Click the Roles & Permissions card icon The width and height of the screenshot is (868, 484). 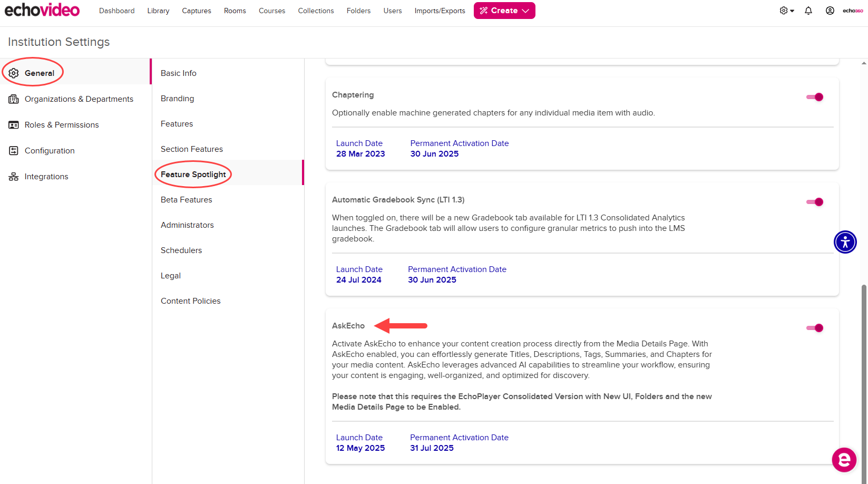[x=14, y=125]
